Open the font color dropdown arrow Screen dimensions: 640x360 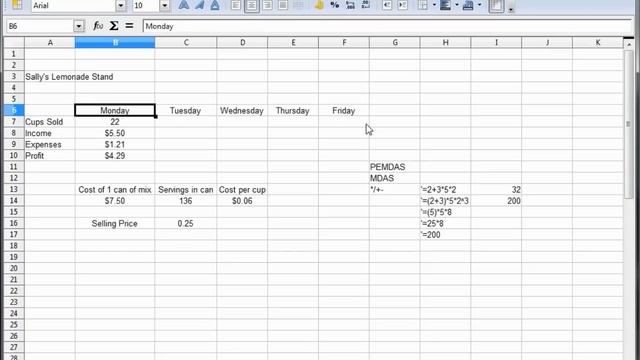pyautogui.click(x=480, y=5)
